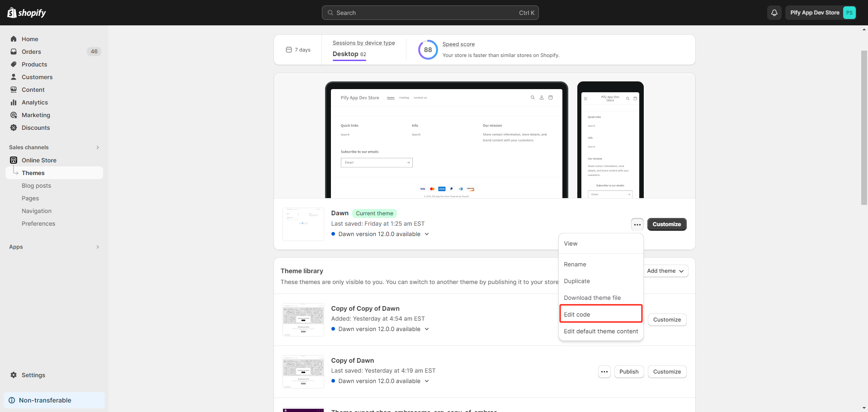Open the Add theme dropdown
868x412 pixels.
point(665,271)
